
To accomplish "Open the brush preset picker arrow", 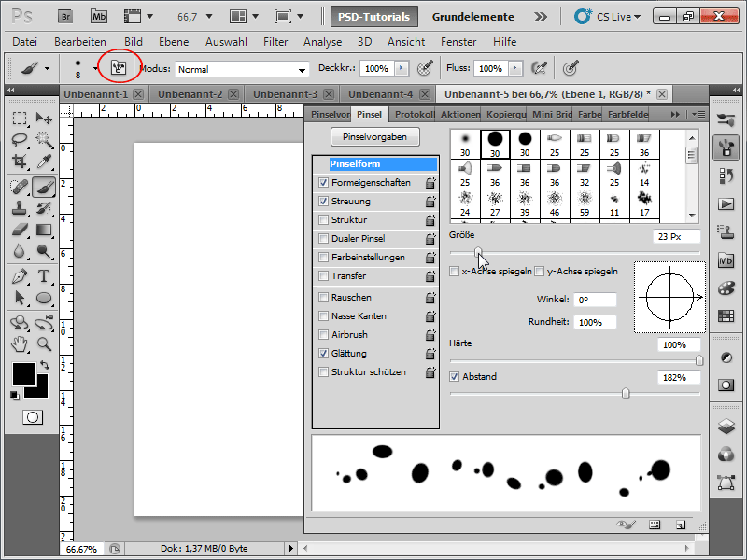I will tap(95, 68).
